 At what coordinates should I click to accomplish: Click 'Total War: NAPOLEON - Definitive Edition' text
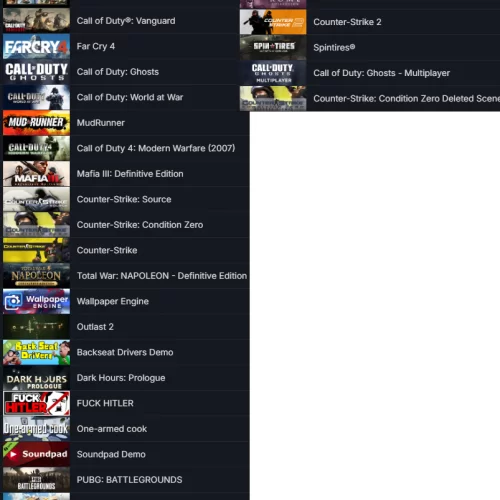point(162,276)
